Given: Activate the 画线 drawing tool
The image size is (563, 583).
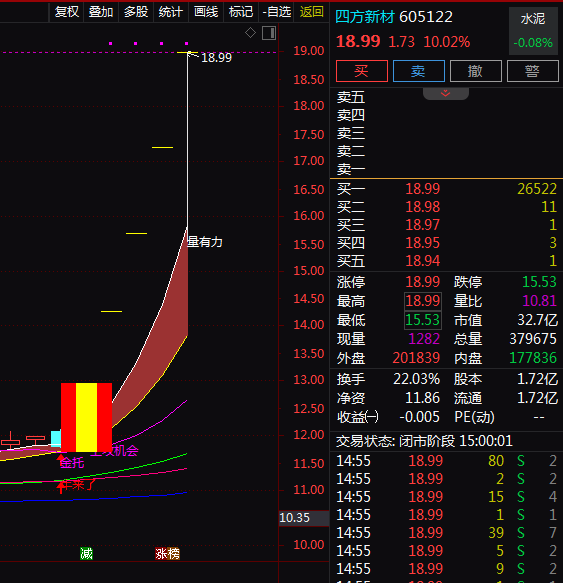Looking at the screenshot, I should tap(206, 12).
